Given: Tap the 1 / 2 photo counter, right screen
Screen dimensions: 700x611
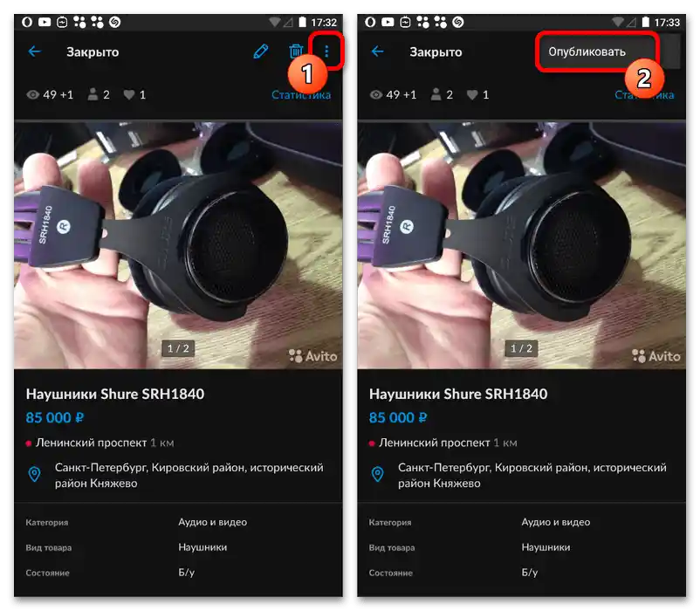Looking at the screenshot, I should (521, 348).
